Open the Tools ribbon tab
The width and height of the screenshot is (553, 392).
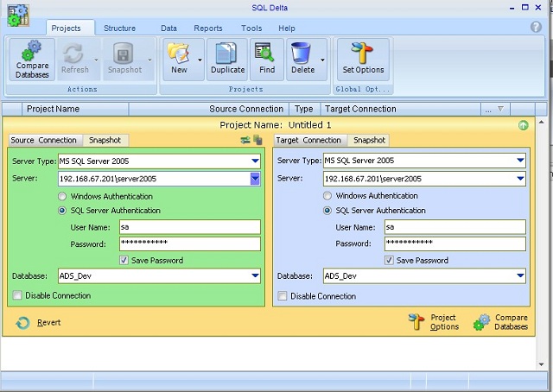point(251,28)
